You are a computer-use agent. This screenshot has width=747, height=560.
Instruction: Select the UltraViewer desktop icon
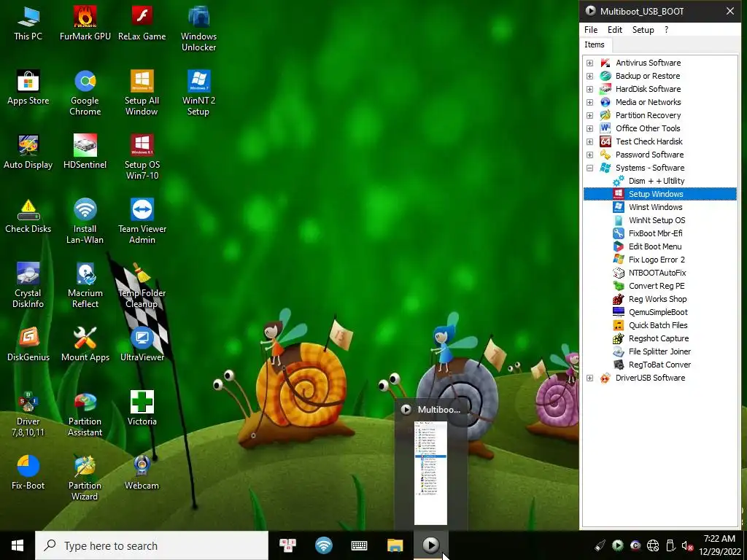142,344
